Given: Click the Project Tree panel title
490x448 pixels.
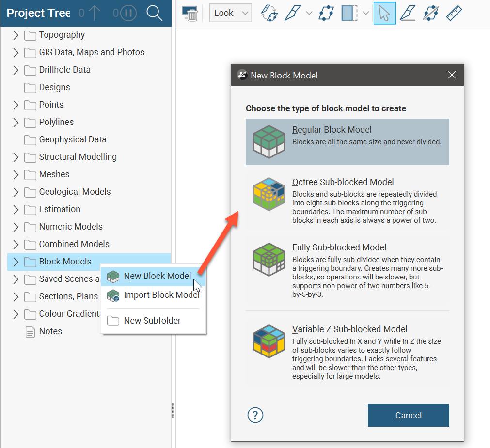Looking at the screenshot, I should pyautogui.click(x=38, y=13).
